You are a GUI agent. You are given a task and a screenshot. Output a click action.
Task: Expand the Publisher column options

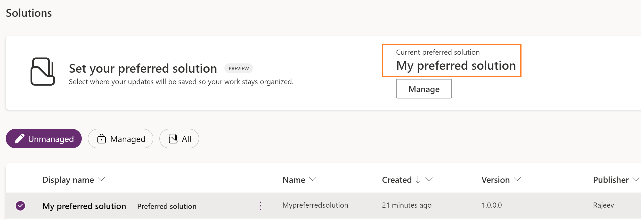[636, 179]
